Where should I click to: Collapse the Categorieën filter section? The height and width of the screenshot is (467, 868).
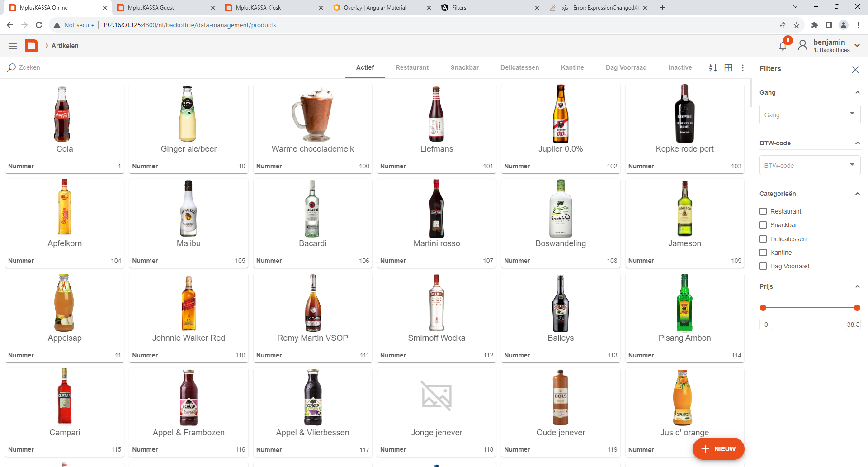[x=857, y=194]
